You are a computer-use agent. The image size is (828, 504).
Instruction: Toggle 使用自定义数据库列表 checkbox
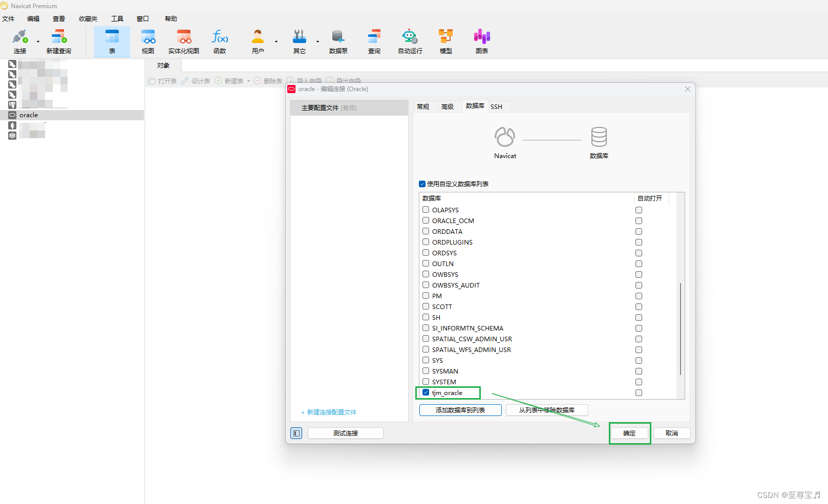(422, 184)
